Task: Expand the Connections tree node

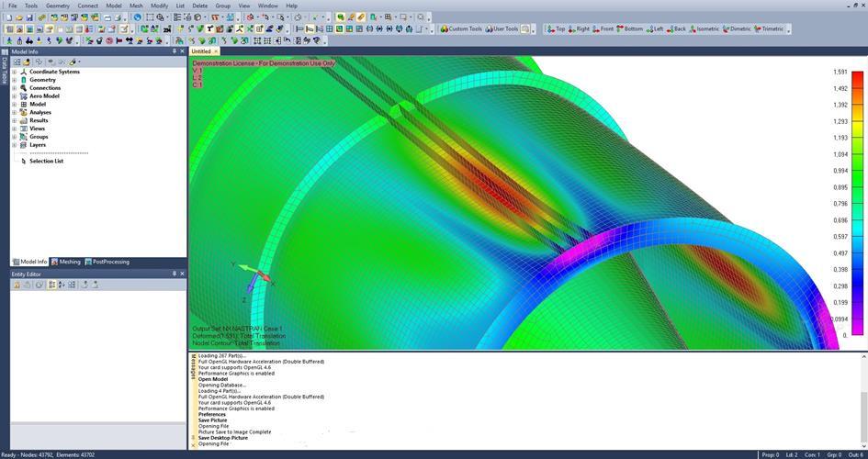Action: (15, 88)
